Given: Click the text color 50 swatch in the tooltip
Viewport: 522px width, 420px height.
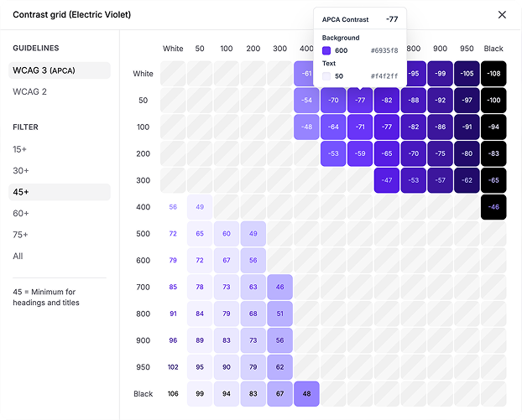Looking at the screenshot, I should point(327,75).
